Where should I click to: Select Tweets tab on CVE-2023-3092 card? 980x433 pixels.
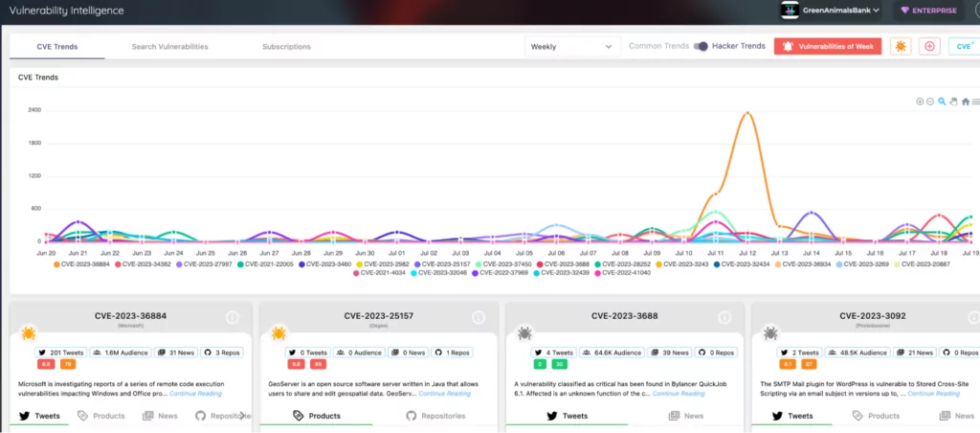pyautogui.click(x=792, y=416)
